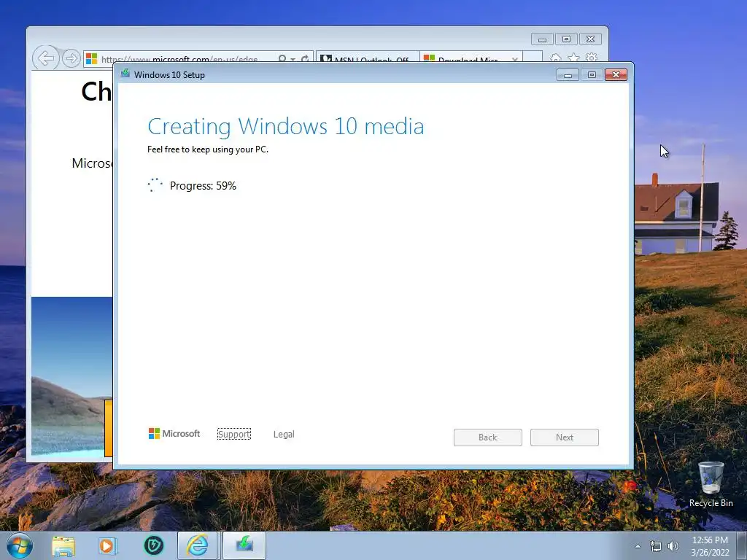The width and height of the screenshot is (747, 560).
Task: Open a new tab in Internet Explorer
Action: (x=533, y=58)
